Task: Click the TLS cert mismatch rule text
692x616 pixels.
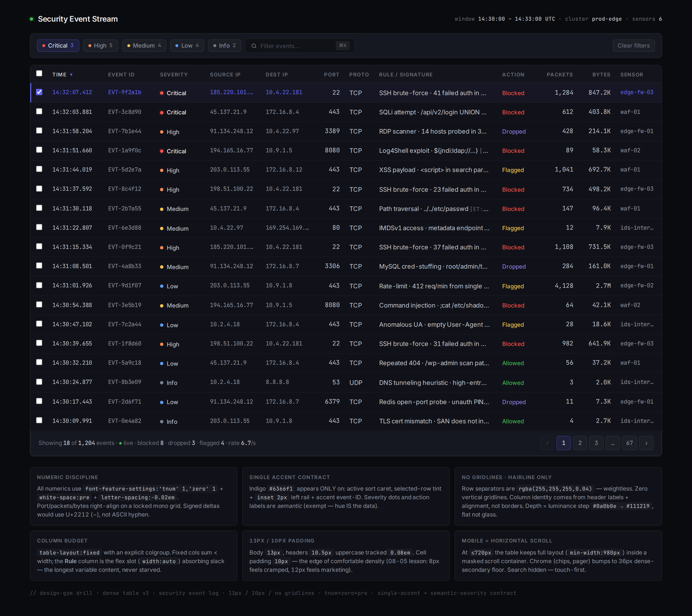Action: point(434,421)
